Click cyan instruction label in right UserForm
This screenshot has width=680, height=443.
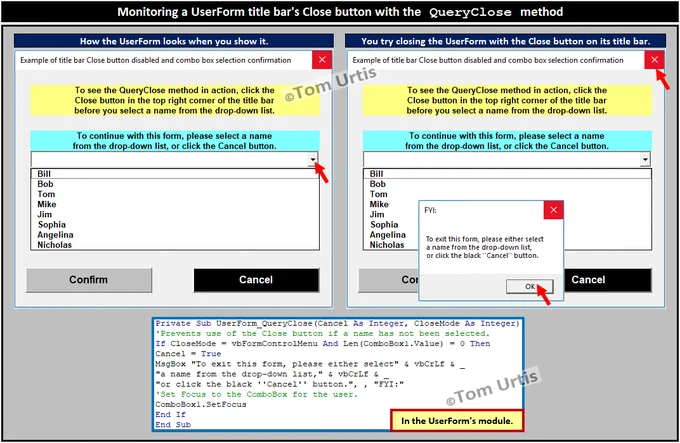[x=507, y=141]
